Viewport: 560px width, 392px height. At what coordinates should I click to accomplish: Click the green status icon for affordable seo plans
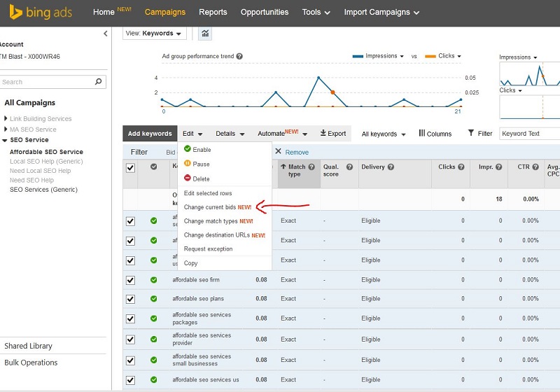pyautogui.click(x=153, y=298)
